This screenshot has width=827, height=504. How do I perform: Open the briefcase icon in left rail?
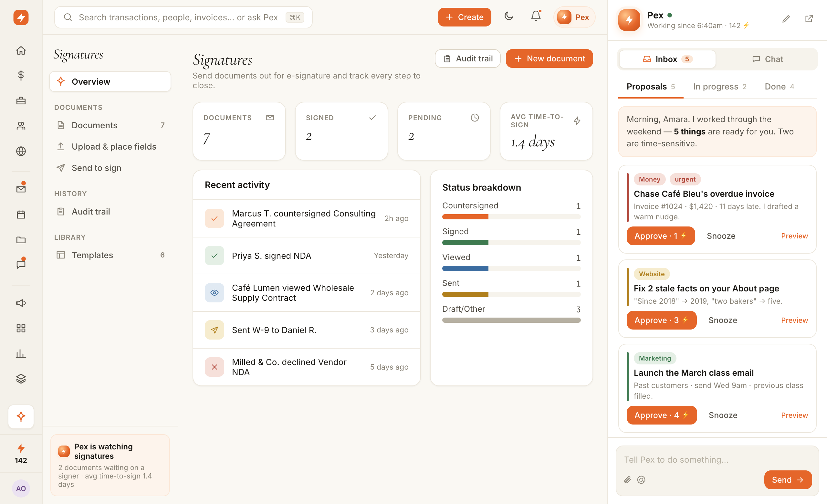tap(21, 101)
